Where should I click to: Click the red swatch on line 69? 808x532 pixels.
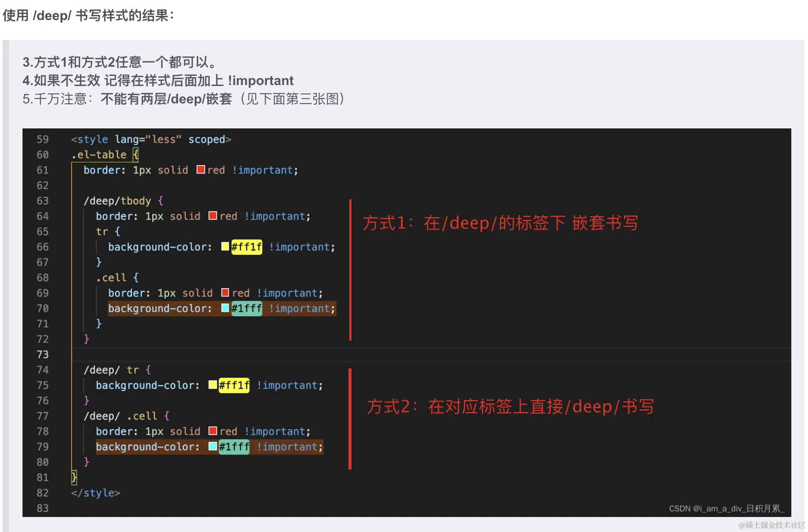[x=225, y=292]
